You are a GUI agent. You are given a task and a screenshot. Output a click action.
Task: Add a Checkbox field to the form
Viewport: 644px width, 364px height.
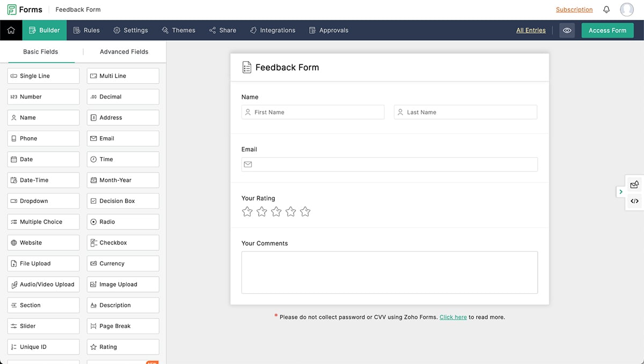point(123,243)
